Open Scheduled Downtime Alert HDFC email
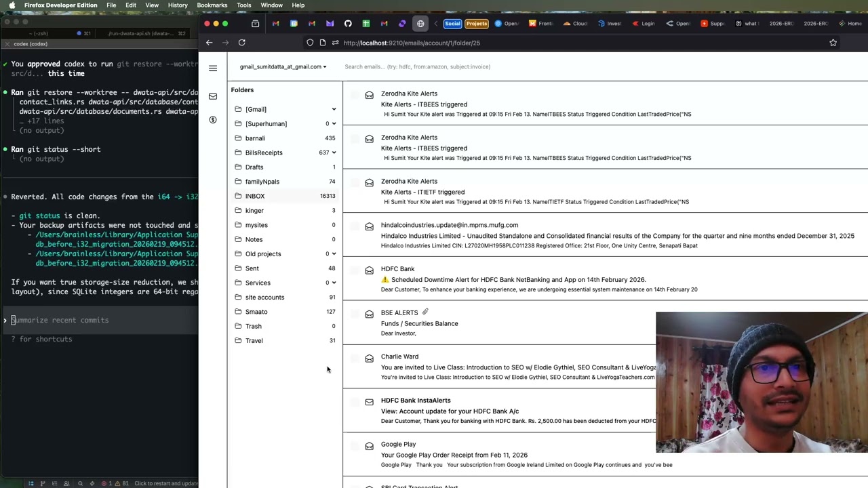868x488 pixels. [x=513, y=279]
